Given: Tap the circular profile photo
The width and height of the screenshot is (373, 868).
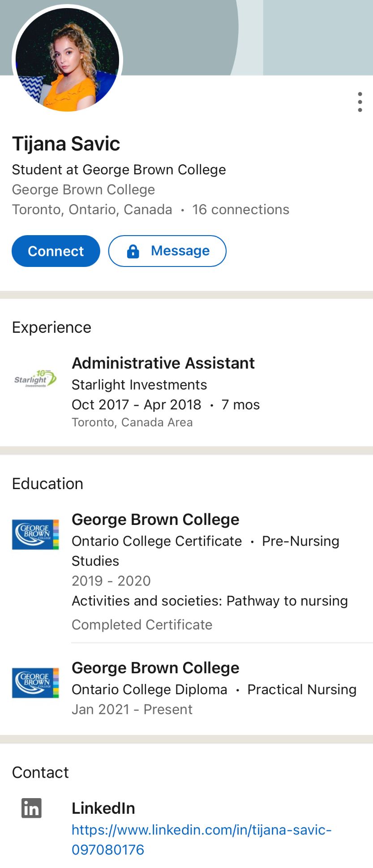Looking at the screenshot, I should coord(67,59).
